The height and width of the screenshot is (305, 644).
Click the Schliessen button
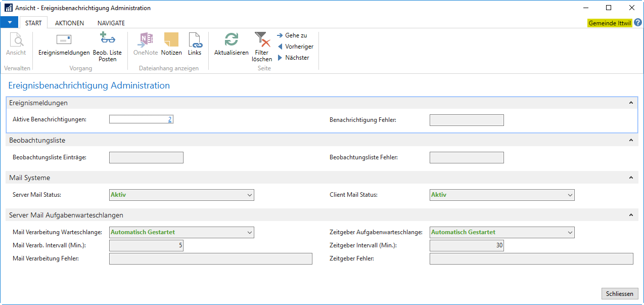click(620, 294)
